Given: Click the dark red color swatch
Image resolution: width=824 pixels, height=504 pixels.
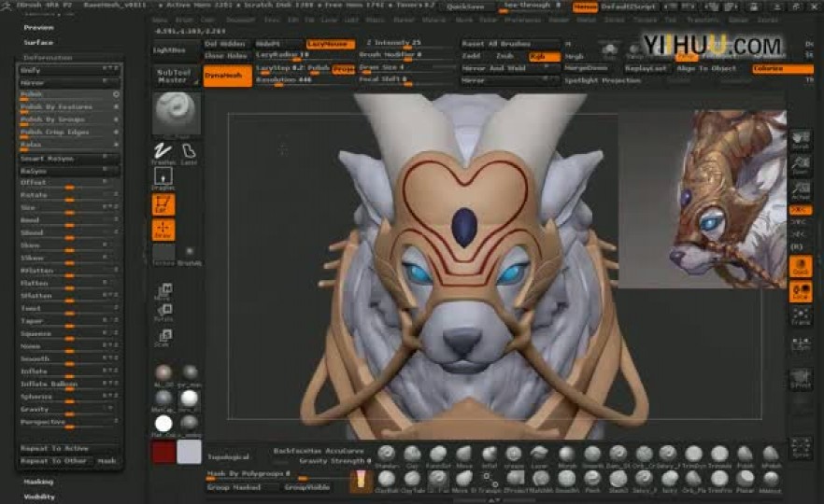Looking at the screenshot, I should [163, 453].
